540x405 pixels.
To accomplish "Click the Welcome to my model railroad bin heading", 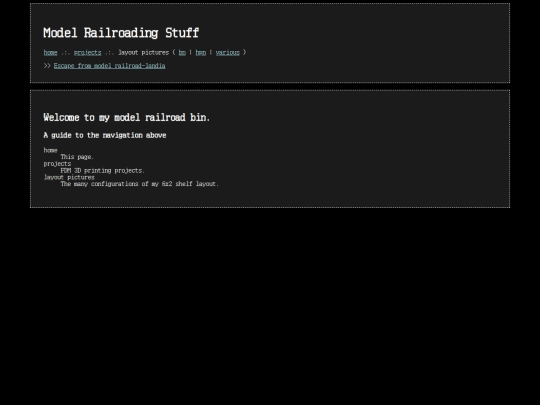I will tap(126, 117).
